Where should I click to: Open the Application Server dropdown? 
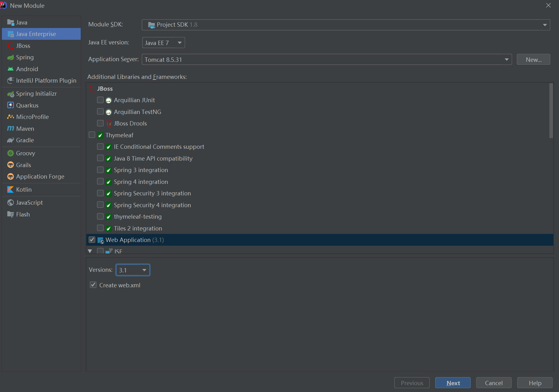327,59
